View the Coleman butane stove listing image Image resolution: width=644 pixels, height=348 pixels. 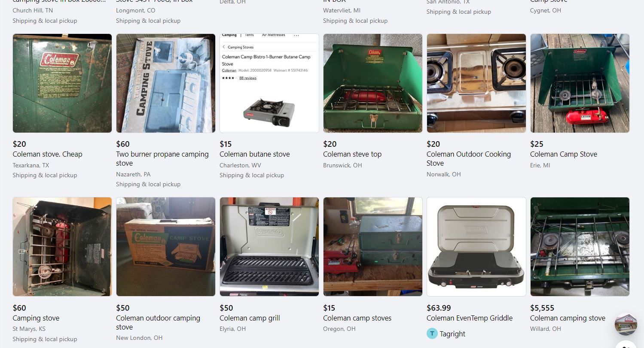tap(269, 83)
